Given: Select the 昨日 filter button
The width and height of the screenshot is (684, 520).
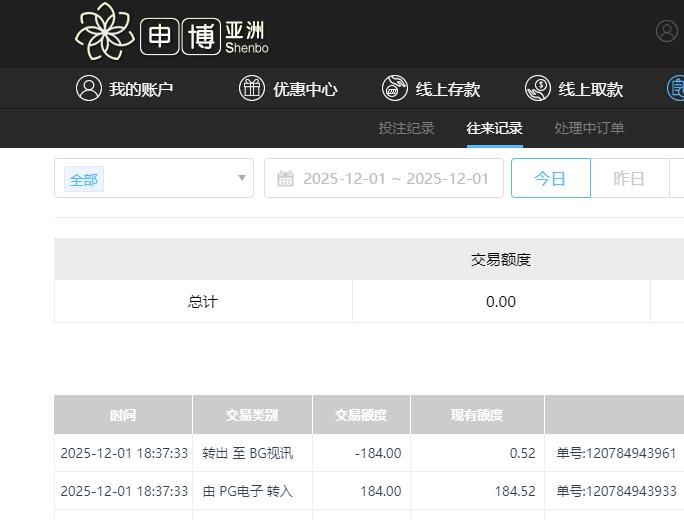Looking at the screenshot, I should click(629, 179).
